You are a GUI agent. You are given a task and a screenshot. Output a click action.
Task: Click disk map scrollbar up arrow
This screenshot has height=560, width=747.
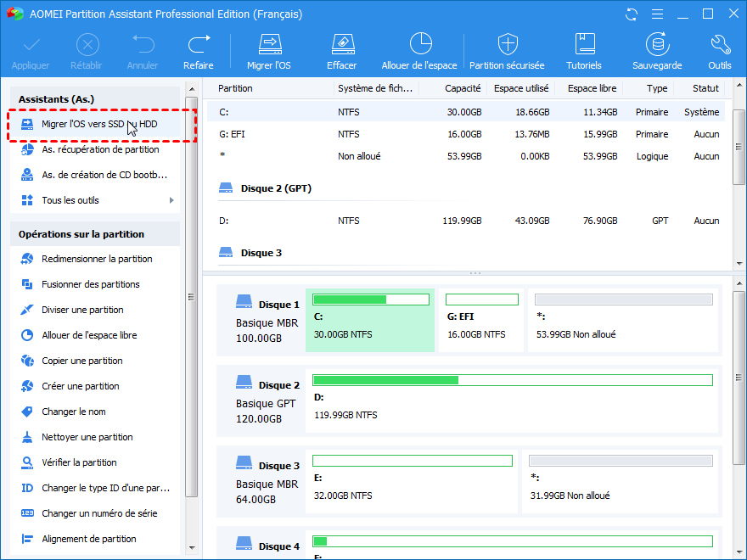[x=739, y=283]
